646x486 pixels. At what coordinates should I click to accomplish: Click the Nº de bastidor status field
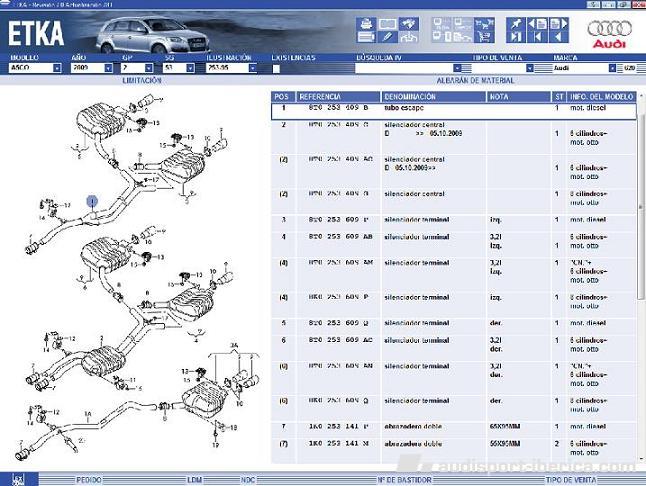(405, 480)
